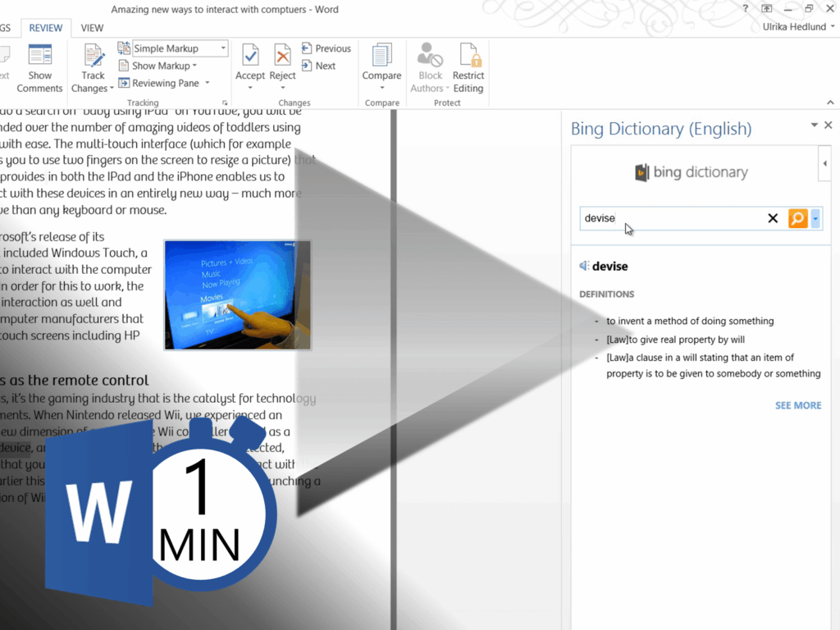Click the bing dictionary logo
840x630 pixels.
[692, 172]
